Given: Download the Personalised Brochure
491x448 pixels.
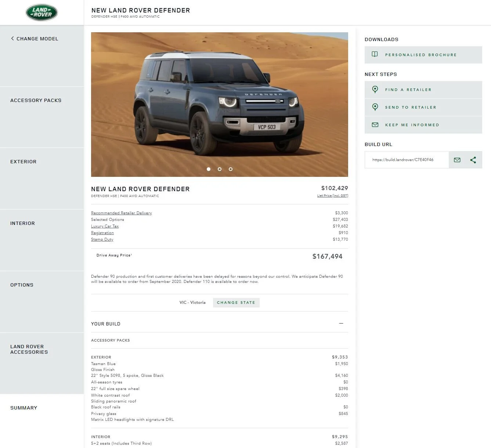Looking at the screenshot, I should (x=423, y=55).
